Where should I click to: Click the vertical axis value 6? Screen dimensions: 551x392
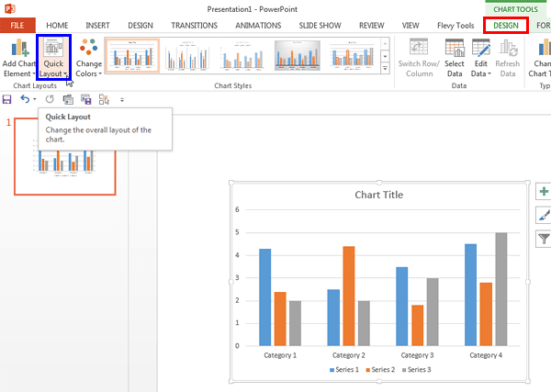237,209
